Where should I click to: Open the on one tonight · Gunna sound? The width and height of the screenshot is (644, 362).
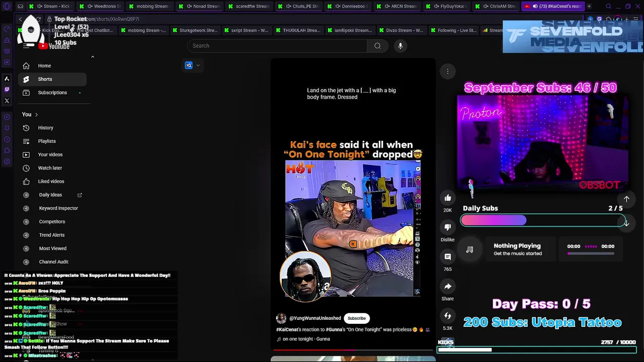(x=306, y=339)
